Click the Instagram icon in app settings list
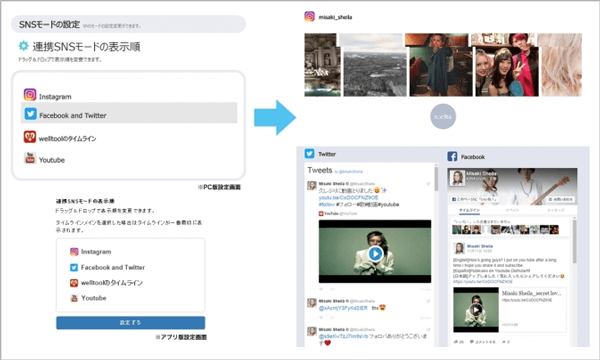600x360 pixels. click(74, 252)
